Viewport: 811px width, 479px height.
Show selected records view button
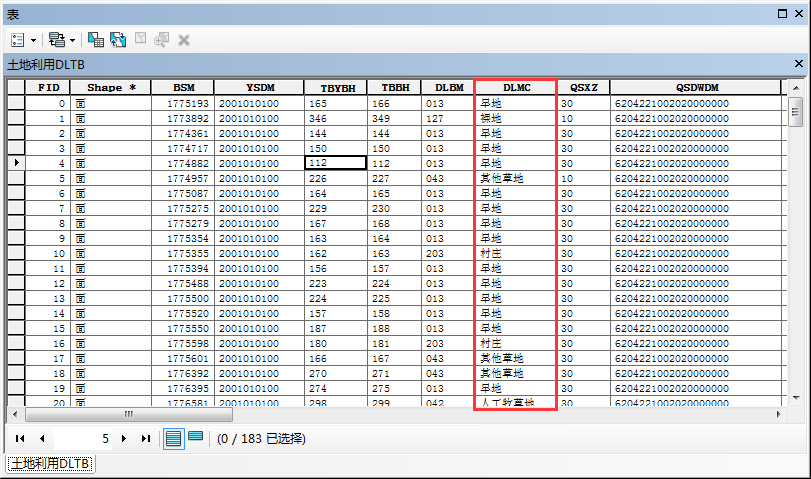pos(196,437)
